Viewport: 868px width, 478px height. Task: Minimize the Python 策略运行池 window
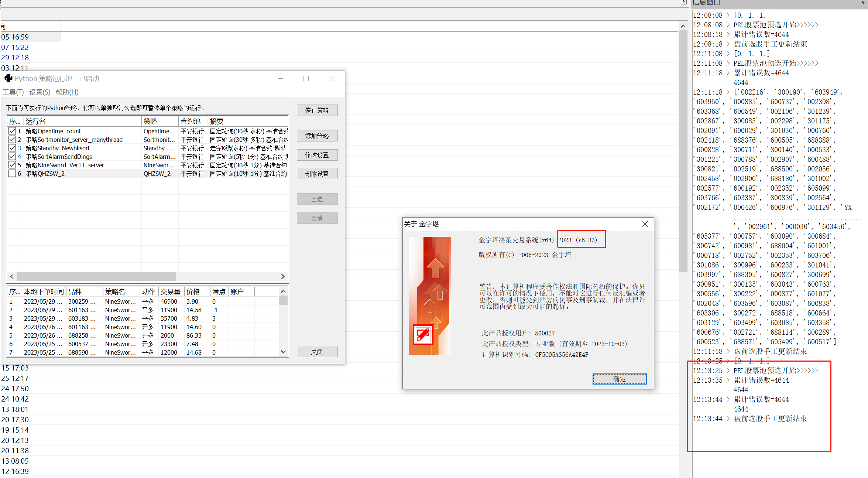pyautogui.click(x=281, y=79)
